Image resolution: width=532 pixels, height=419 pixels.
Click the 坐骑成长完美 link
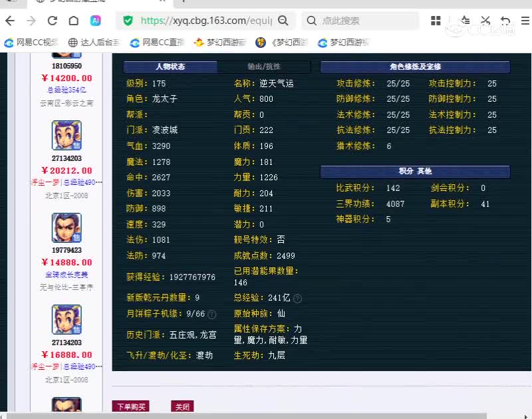click(66, 275)
